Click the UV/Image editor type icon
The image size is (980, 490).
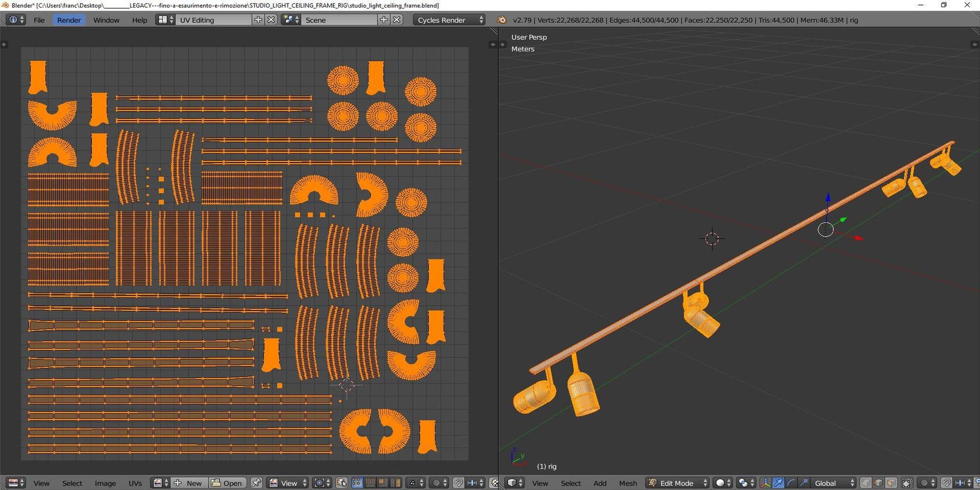pyautogui.click(x=16, y=483)
